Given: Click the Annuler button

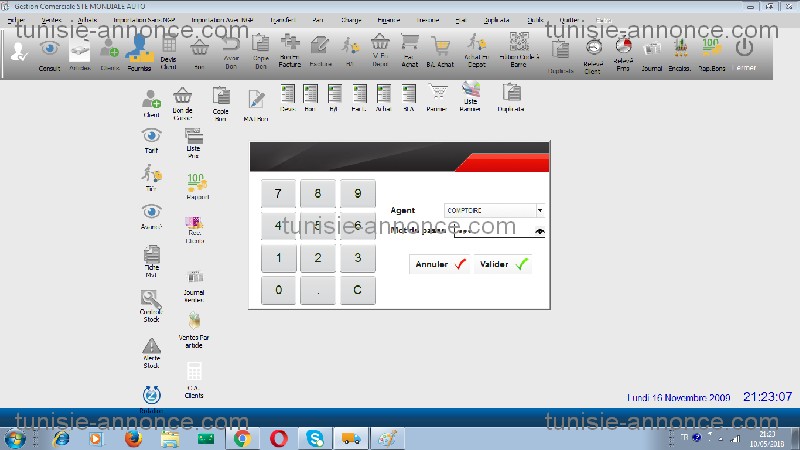Looking at the screenshot, I should [440, 265].
